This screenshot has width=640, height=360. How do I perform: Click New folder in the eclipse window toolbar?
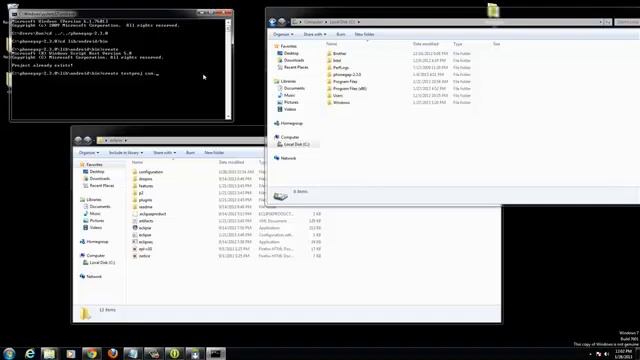214,153
